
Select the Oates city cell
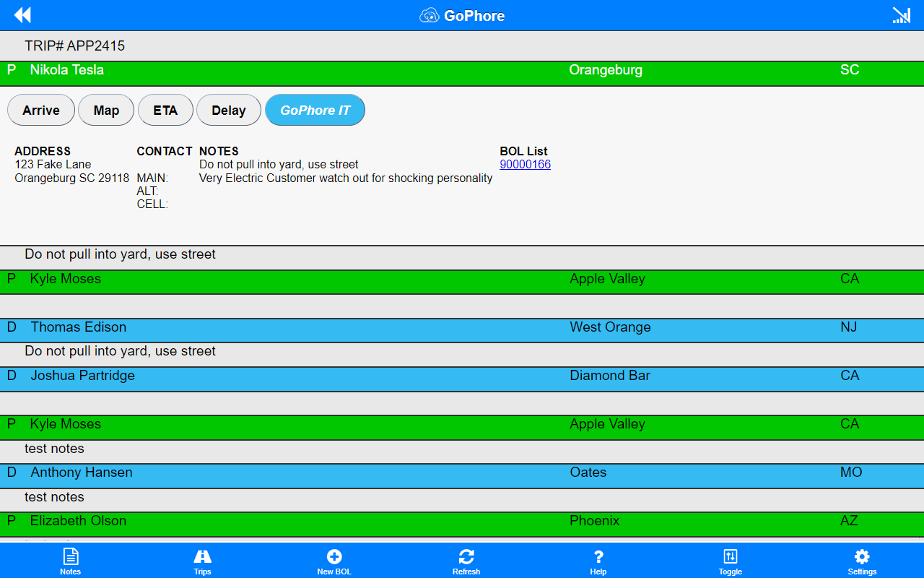coord(588,473)
